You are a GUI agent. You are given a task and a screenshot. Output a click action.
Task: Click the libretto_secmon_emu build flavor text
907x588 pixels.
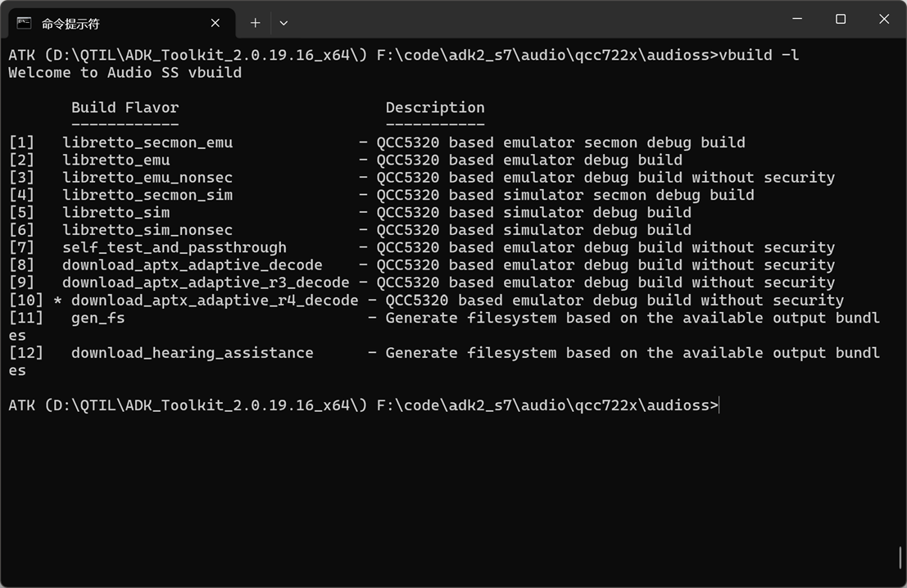[147, 142]
